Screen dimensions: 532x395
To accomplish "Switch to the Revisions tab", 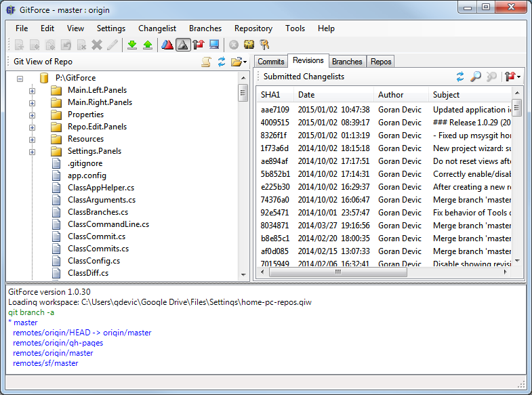I will [x=308, y=61].
